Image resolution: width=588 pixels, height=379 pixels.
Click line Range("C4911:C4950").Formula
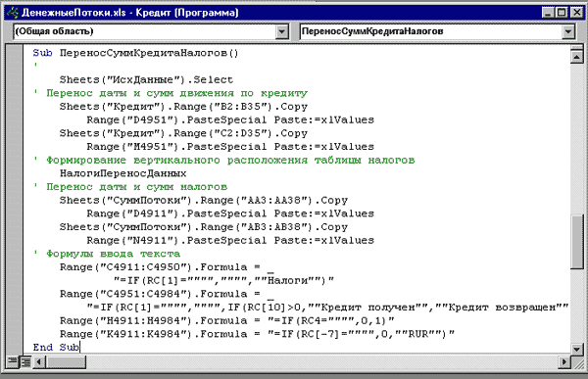coord(167,267)
